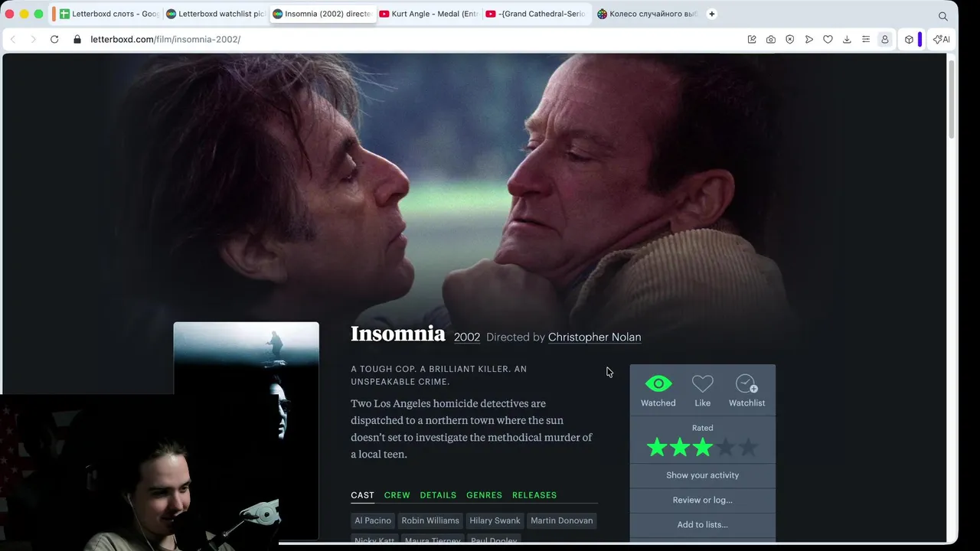This screenshot has height=551, width=980.
Task: Open the edit/note icon in address bar
Action: tap(752, 39)
